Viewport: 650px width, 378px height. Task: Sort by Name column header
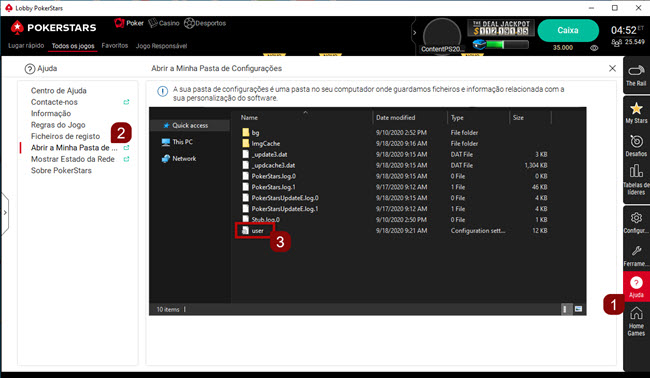[x=249, y=118]
